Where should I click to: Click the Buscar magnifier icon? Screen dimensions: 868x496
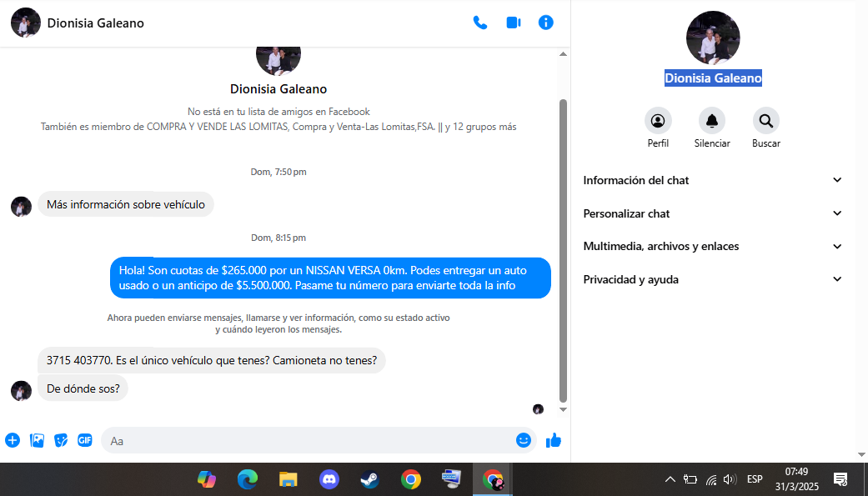coord(766,121)
